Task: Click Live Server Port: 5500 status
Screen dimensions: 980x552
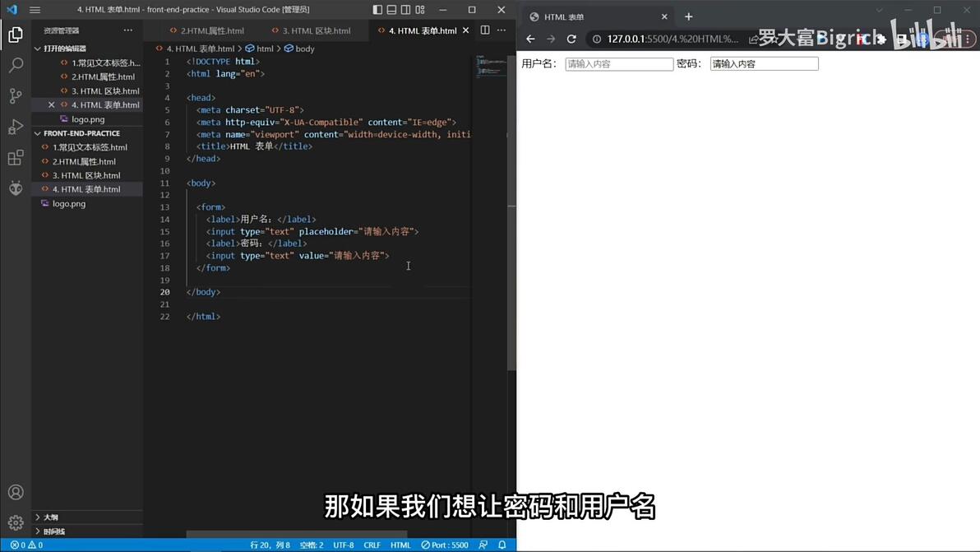Action: click(x=445, y=545)
